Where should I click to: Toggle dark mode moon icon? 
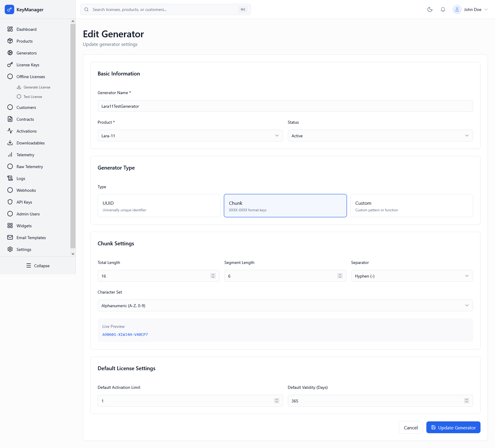tap(430, 9)
